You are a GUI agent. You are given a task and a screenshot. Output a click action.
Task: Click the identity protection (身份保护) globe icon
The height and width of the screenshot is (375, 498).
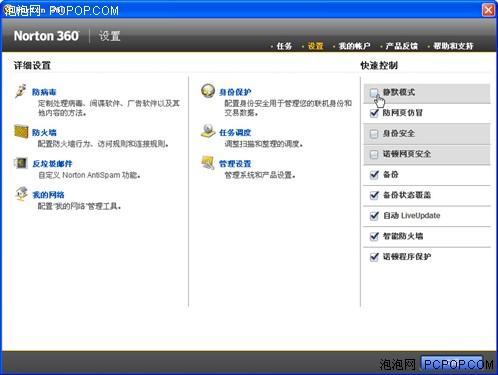208,91
